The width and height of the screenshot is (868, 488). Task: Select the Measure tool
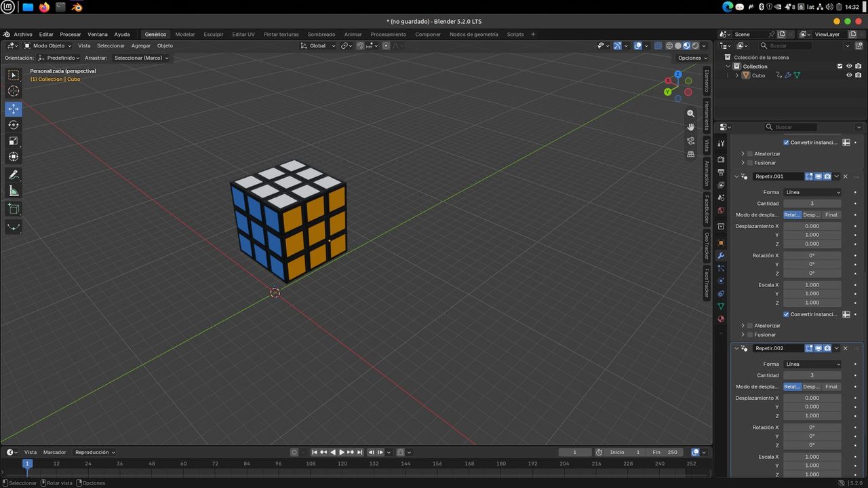(x=14, y=191)
